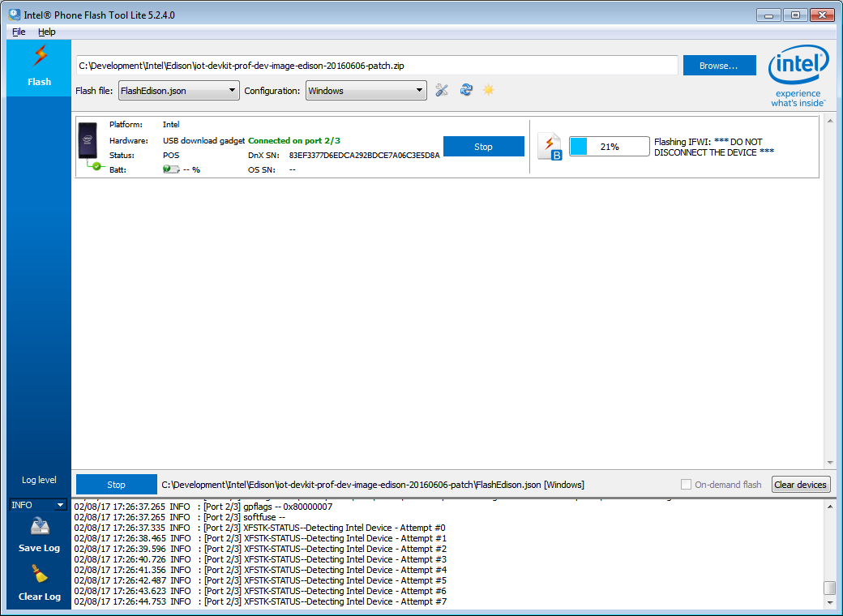Image resolution: width=843 pixels, height=616 pixels.
Task: Open the Help menu
Action: (47, 32)
